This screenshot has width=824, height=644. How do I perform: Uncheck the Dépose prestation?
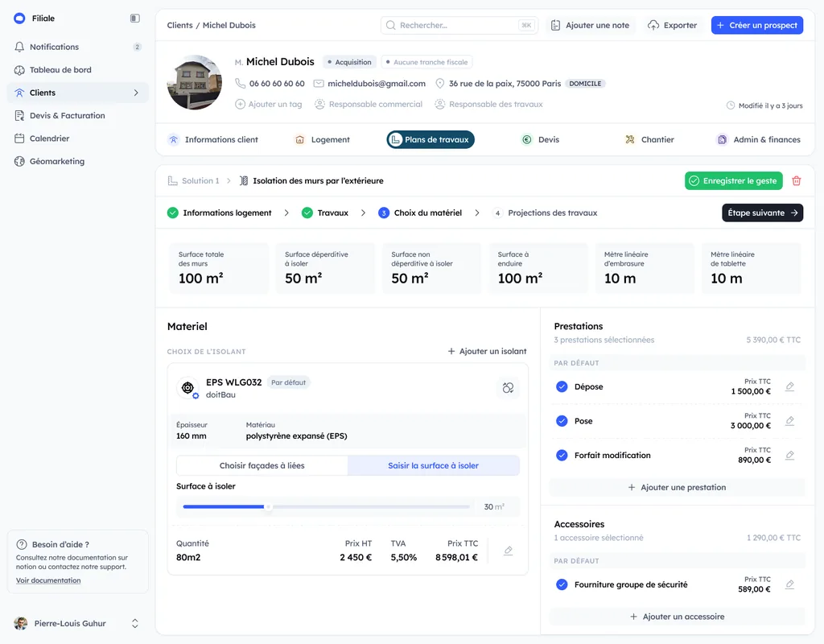pyautogui.click(x=562, y=387)
